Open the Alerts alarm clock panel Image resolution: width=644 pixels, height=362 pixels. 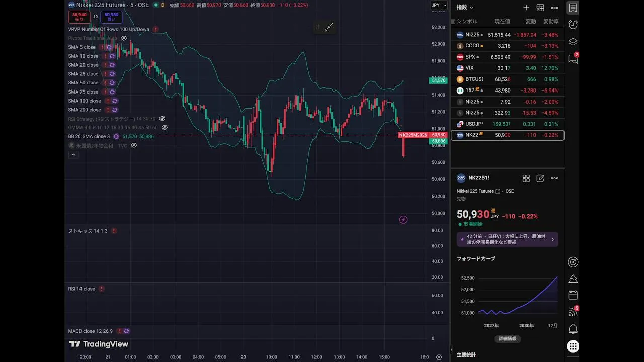tap(573, 25)
